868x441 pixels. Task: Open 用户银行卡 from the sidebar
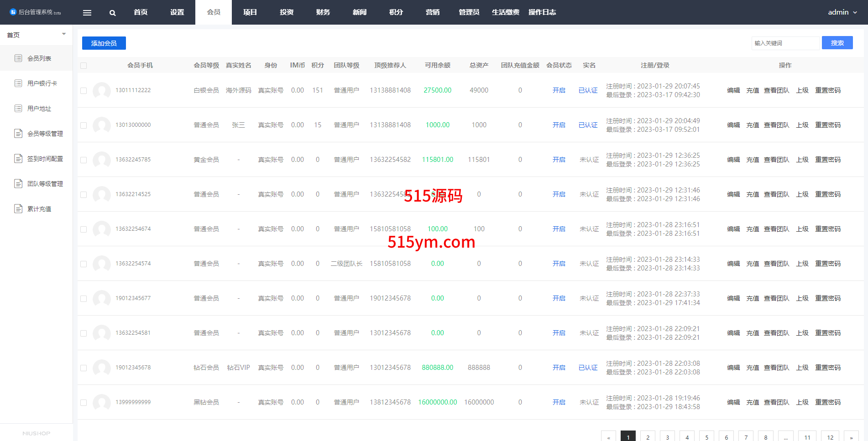point(42,83)
